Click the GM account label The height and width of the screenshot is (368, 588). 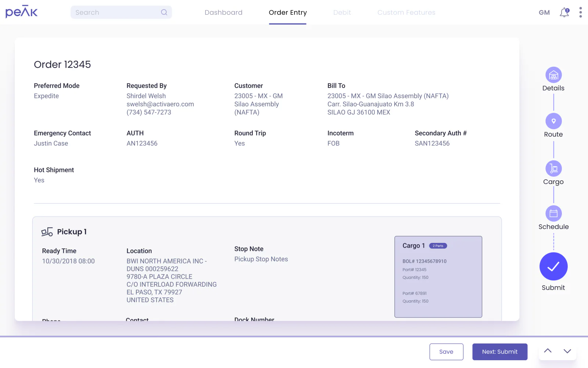tap(544, 13)
